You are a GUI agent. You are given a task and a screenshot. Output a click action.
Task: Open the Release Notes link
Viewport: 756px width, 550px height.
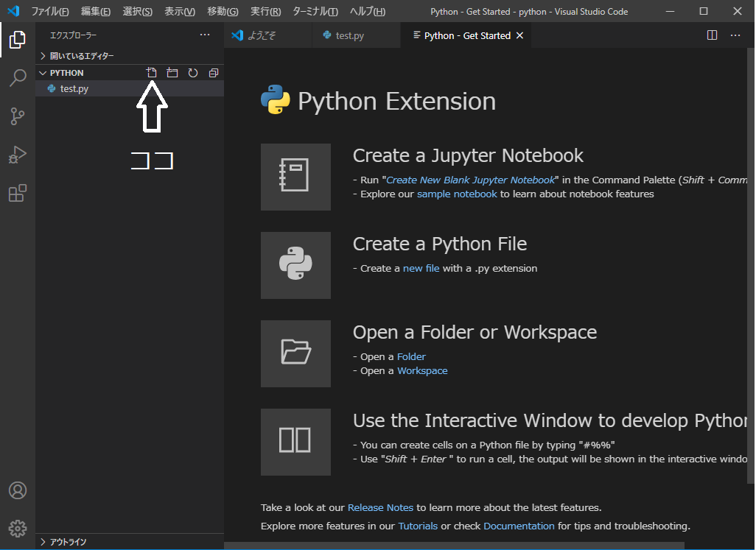380,507
